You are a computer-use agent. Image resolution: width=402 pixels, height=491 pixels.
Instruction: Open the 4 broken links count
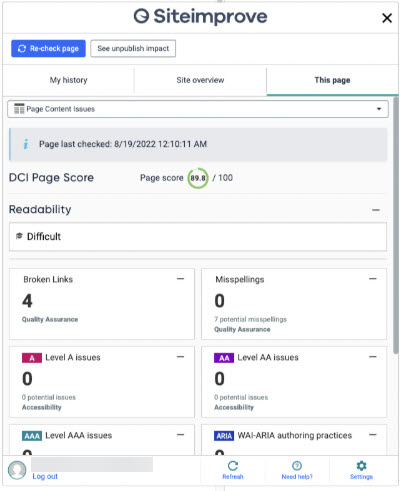[x=27, y=301]
